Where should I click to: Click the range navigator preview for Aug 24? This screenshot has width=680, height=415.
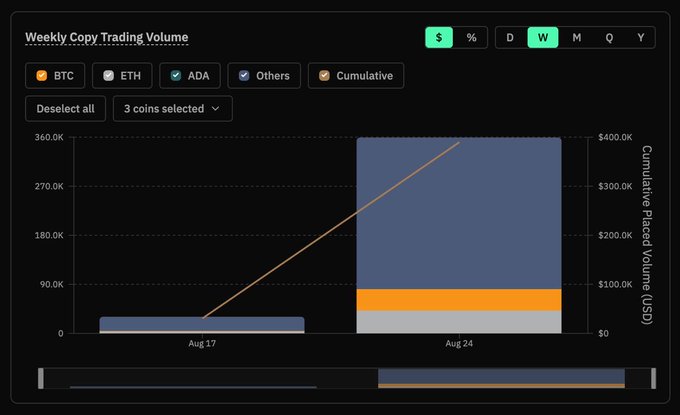(501, 378)
